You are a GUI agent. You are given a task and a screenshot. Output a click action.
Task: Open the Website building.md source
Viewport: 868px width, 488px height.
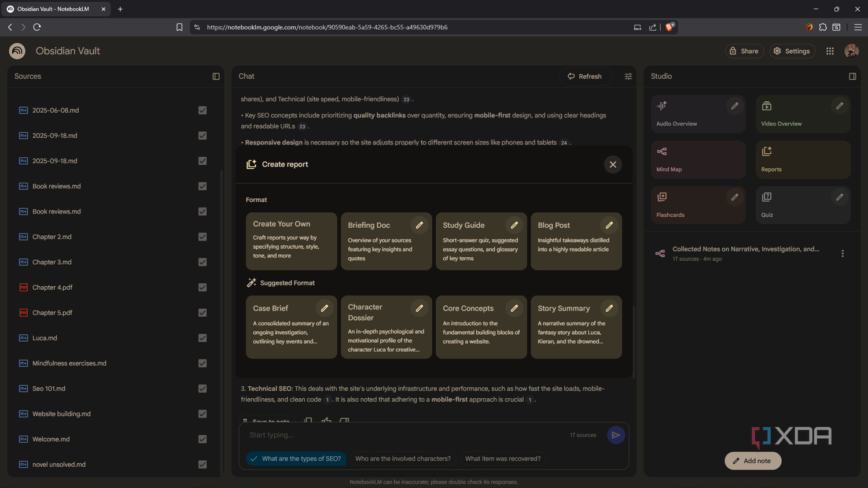[61, 414]
